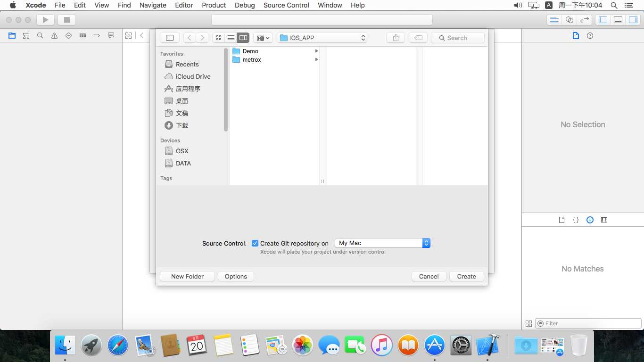644x362 pixels.
Task: Show the File inspector icon
Action: (576, 36)
